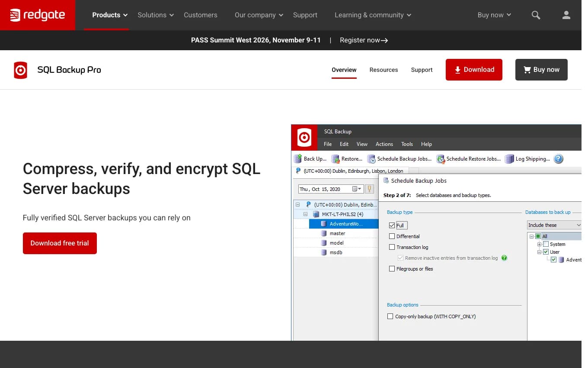Open the Customers link
This screenshot has width=588, height=368.
point(201,15)
